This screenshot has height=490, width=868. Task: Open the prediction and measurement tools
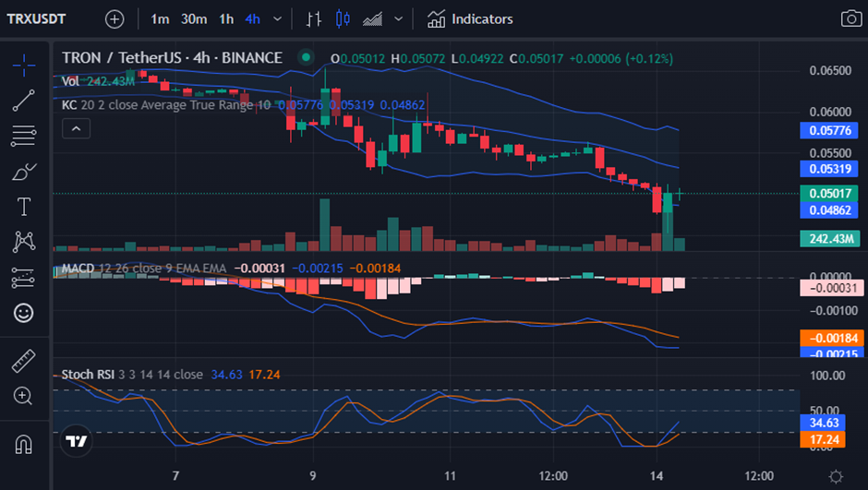(24, 278)
